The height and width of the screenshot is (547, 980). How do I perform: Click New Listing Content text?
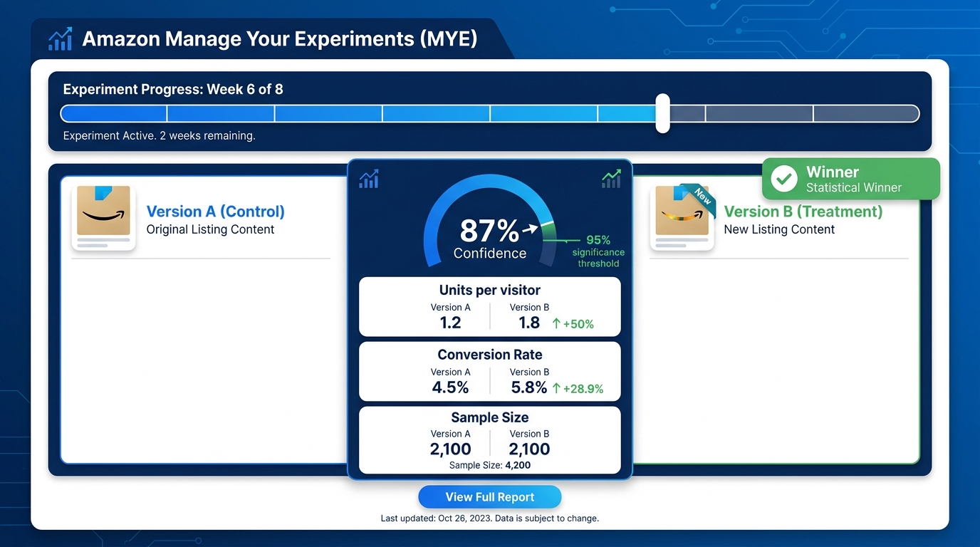coord(779,229)
